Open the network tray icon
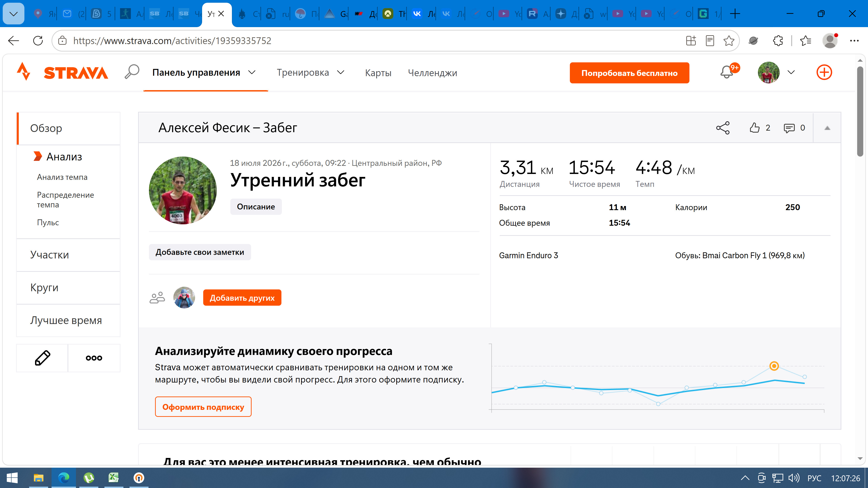This screenshot has height=488, width=868. (778, 478)
